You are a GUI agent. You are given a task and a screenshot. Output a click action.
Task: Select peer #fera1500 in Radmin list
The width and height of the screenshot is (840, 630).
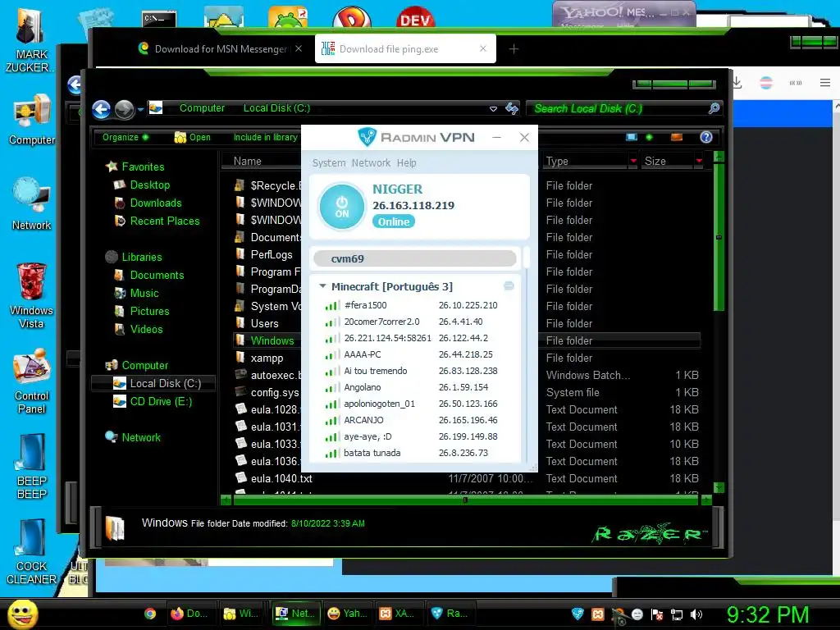(x=414, y=305)
